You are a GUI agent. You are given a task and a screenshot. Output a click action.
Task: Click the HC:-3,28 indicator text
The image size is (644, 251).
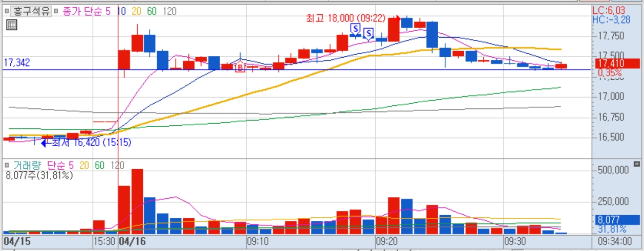pos(611,19)
